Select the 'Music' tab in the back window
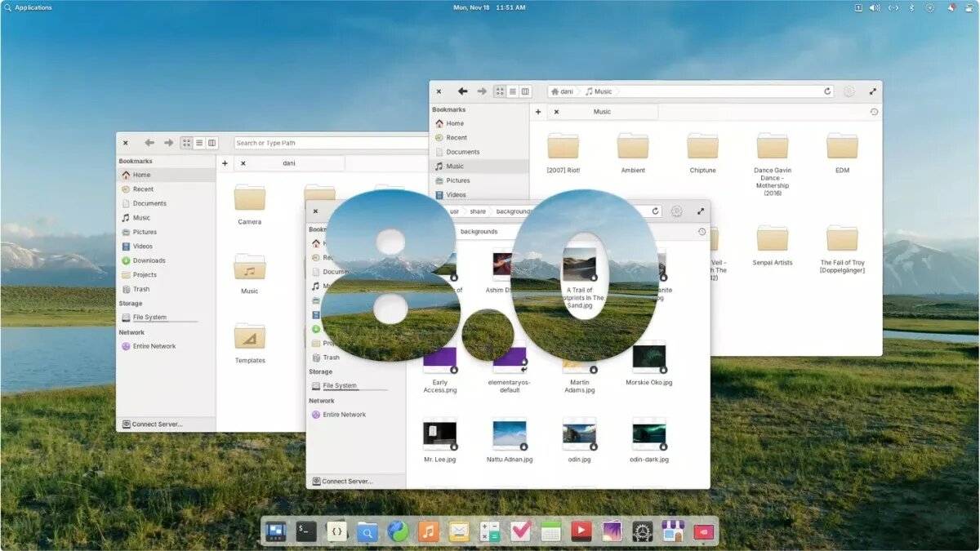 click(602, 112)
